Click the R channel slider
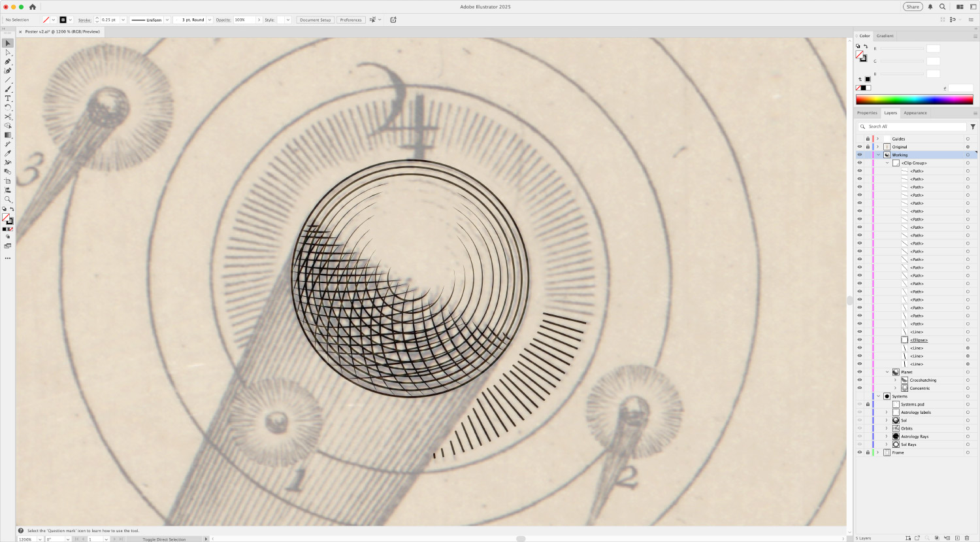The height and width of the screenshot is (542, 980). point(902,48)
